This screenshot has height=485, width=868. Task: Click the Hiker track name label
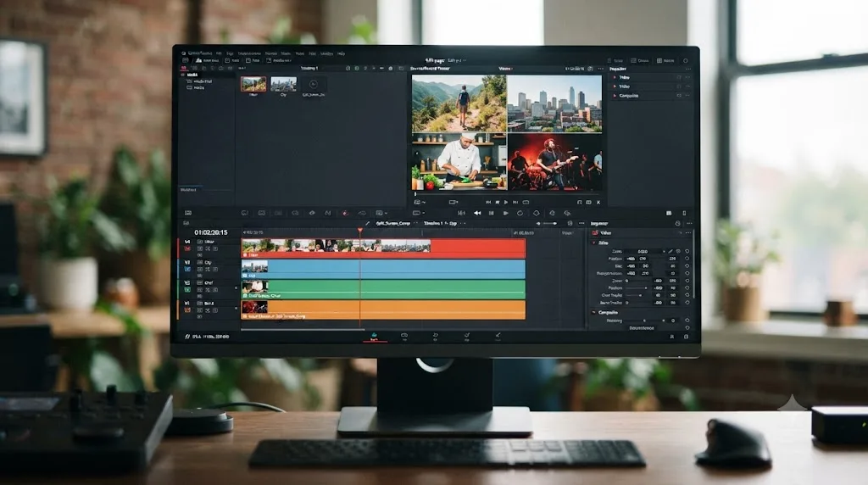209,242
